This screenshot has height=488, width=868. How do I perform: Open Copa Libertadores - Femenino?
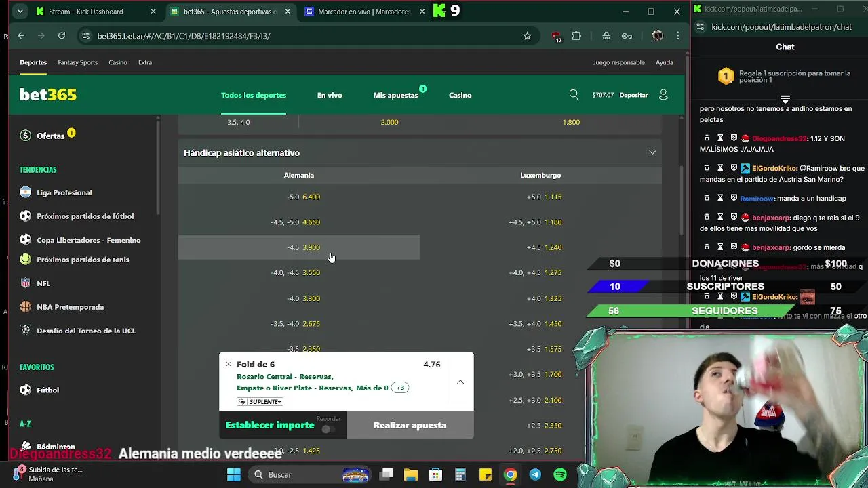(x=88, y=240)
